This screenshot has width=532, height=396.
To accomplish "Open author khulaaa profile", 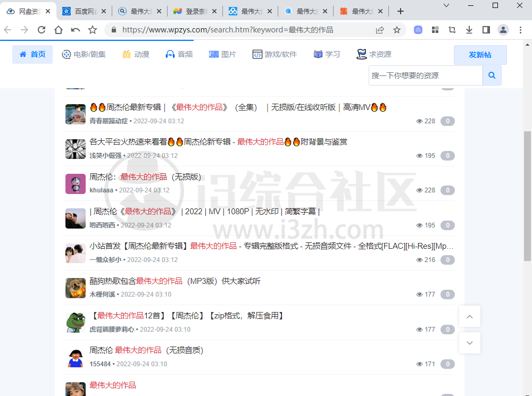I will tap(101, 190).
